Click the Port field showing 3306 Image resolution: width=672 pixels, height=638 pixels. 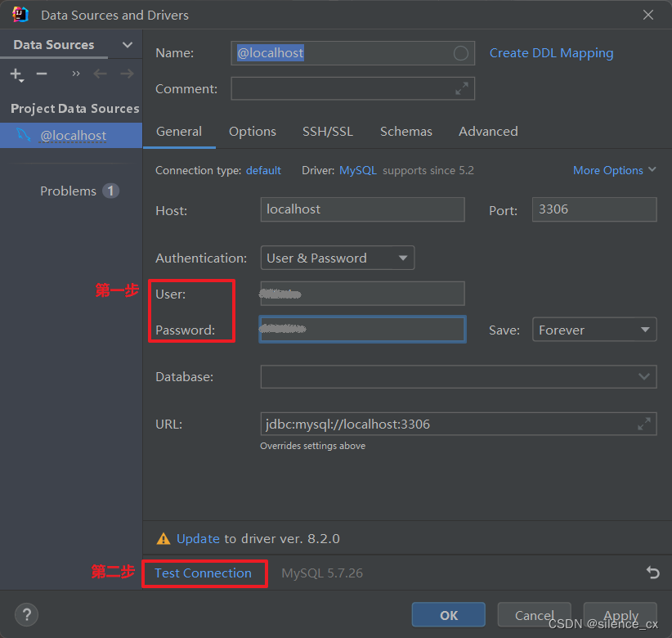coord(594,209)
